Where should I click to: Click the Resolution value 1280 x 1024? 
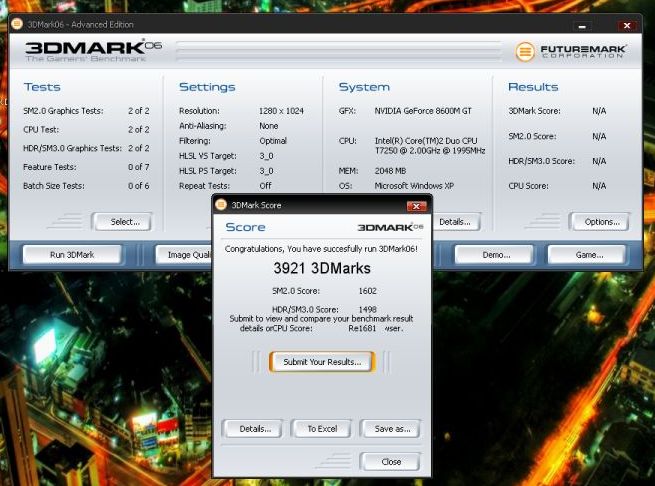(x=281, y=111)
